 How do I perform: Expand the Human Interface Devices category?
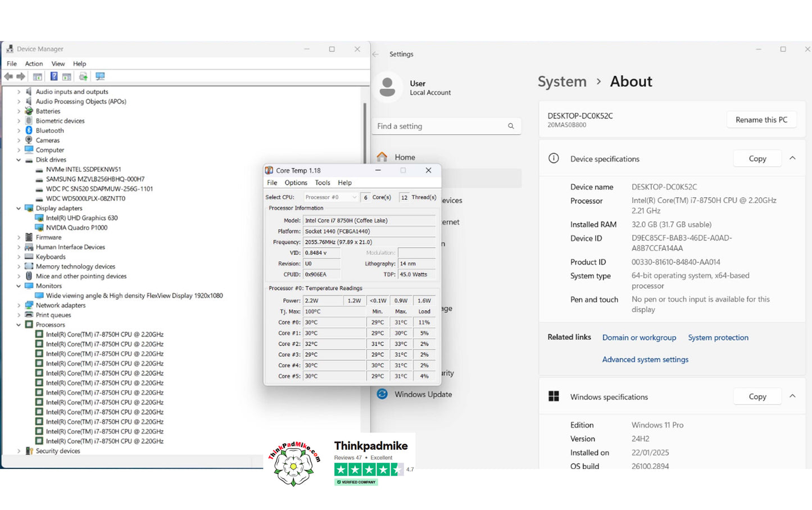pos(19,247)
